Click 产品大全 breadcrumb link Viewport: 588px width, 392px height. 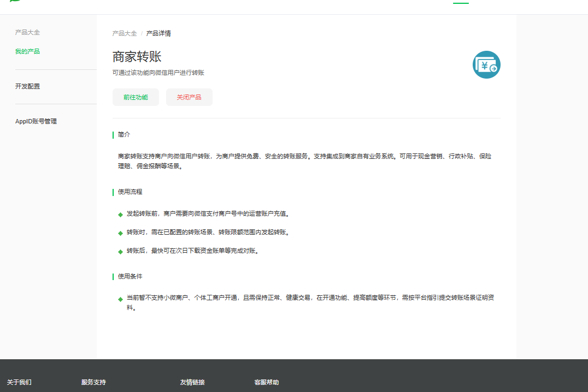click(125, 33)
